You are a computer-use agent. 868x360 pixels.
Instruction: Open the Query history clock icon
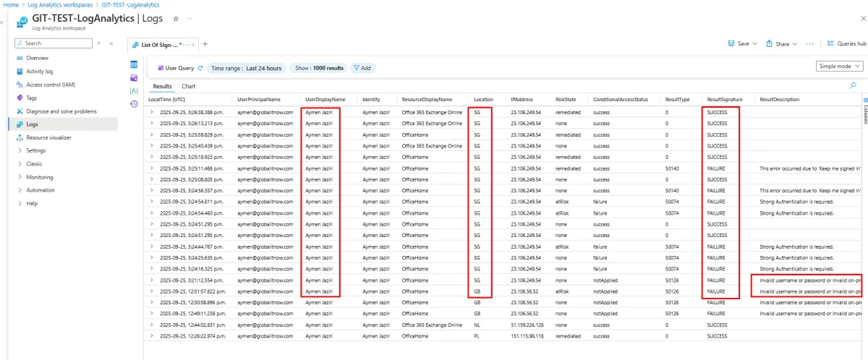coord(134,103)
